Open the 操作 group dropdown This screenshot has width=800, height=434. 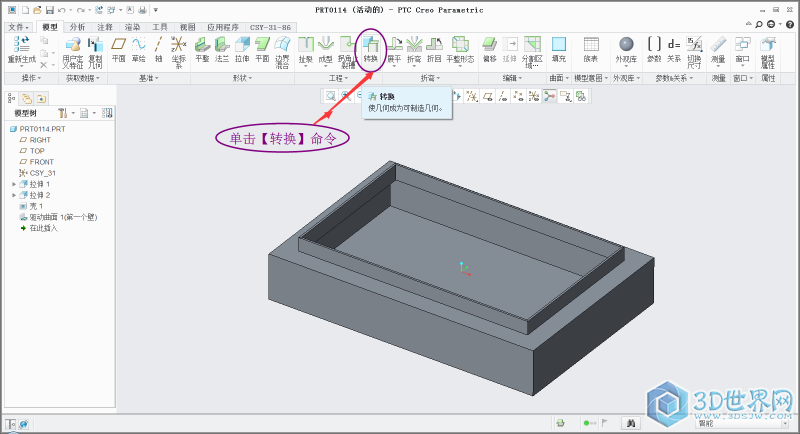(31, 78)
